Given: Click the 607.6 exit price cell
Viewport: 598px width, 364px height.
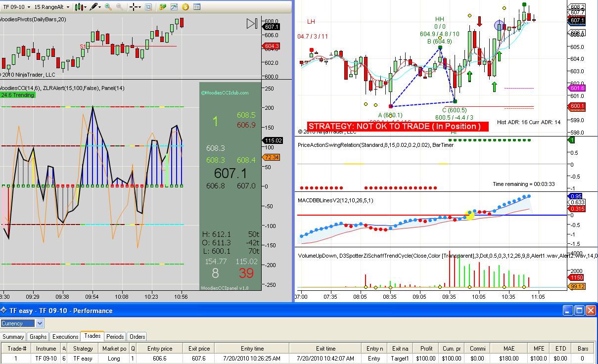Looking at the screenshot, I should point(198,359).
